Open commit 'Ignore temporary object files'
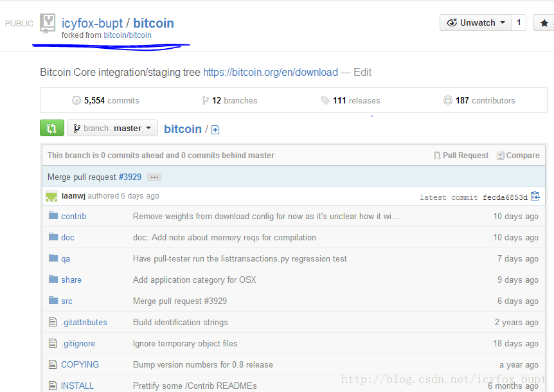This screenshot has width=554, height=392. coord(185,343)
